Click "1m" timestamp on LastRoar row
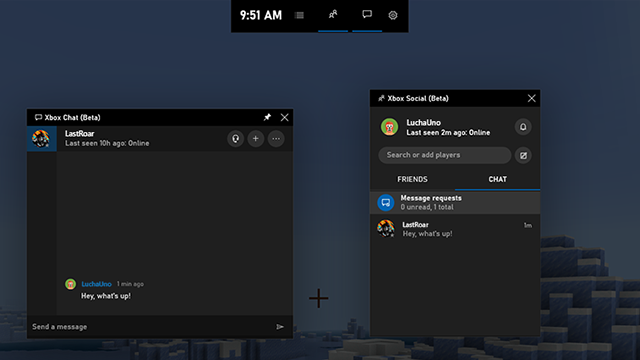This screenshot has width=640, height=360. point(528,225)
